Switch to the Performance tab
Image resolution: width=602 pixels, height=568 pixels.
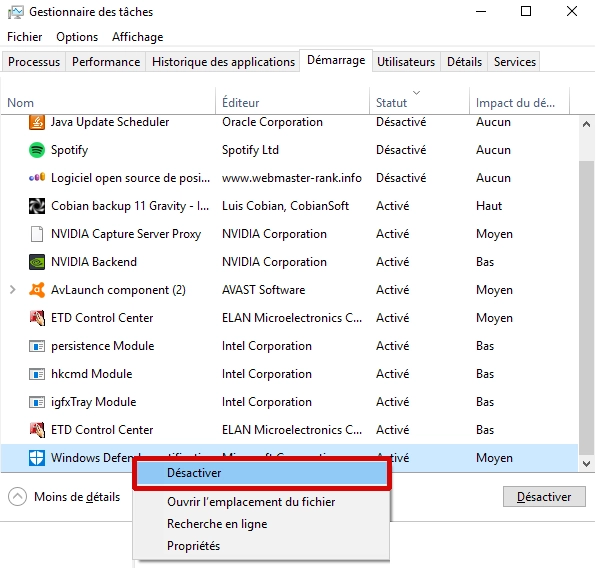pyautogui.click(x=106, y=62)
